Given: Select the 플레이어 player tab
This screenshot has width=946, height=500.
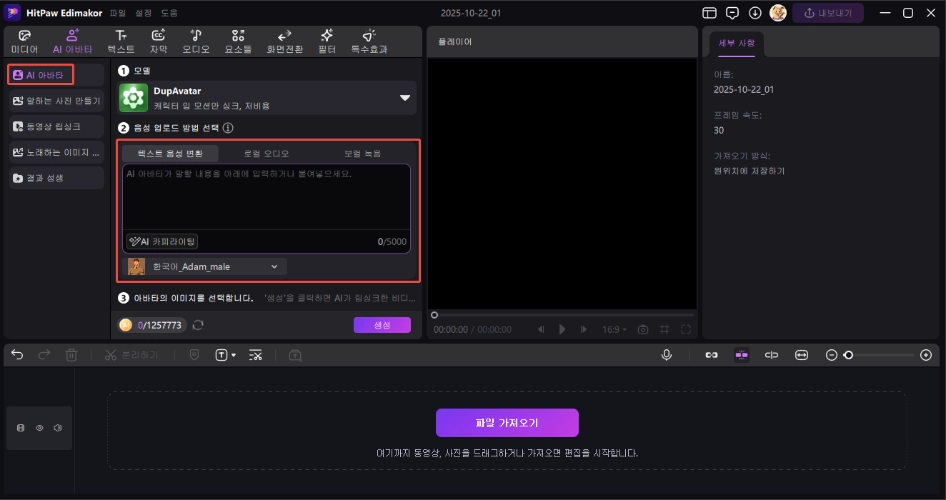Looking at the screenshot, I should [453, 42].
